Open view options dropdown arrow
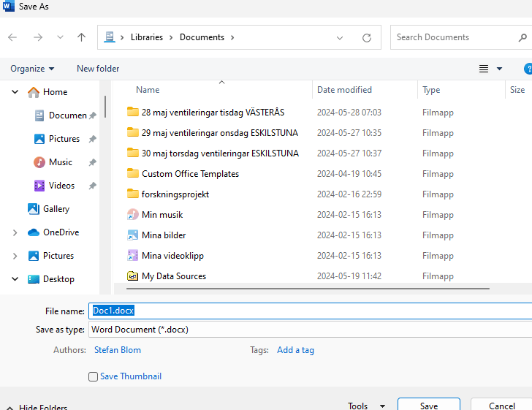Screen dimensions: 532x410 click(499, 69)
